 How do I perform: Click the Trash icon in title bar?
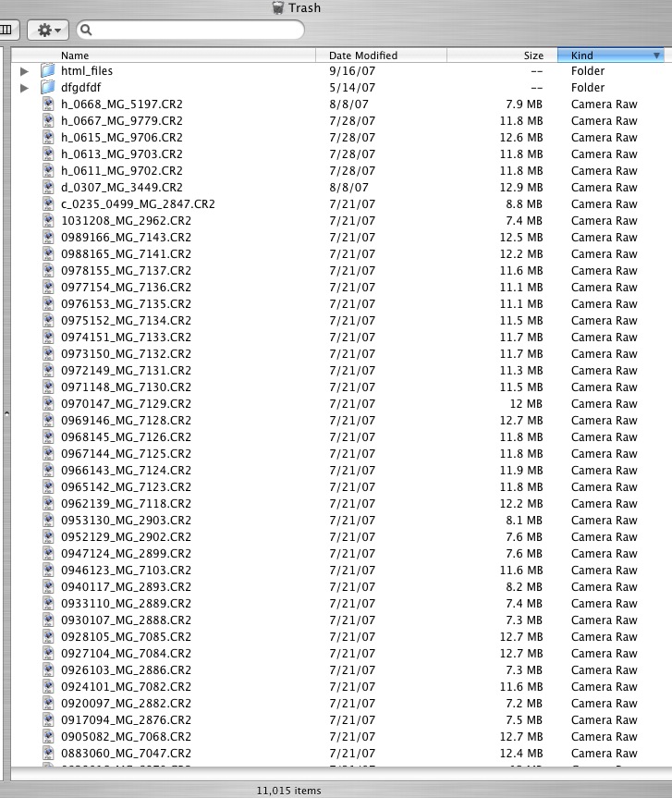278,8
